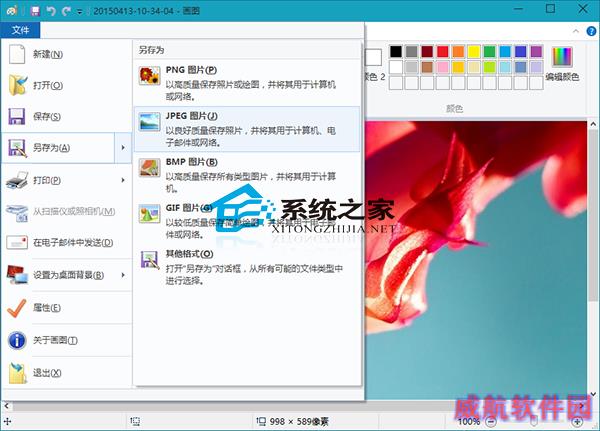Click the zoom in plus button

[x=577, y=422]
